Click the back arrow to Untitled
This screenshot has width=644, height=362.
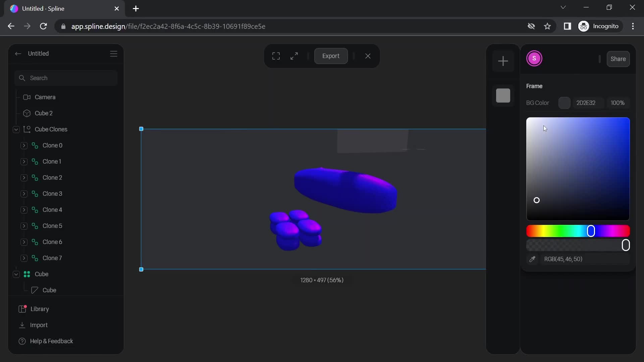click(18, 54)
